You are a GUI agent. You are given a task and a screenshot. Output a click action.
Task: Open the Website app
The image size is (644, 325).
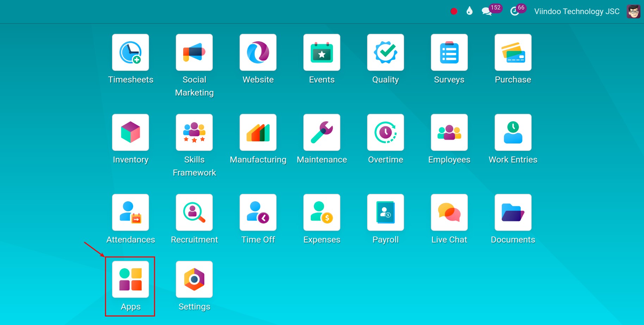click(258, 53)
